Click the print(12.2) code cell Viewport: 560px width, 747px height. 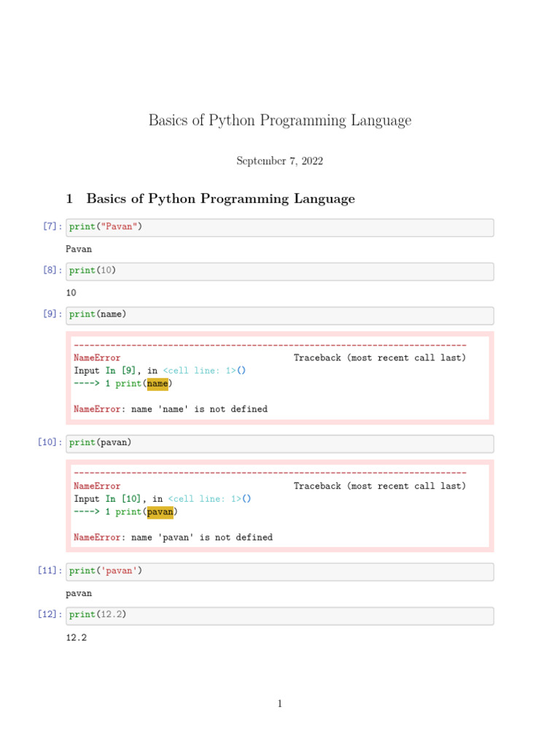click(279, 615)
